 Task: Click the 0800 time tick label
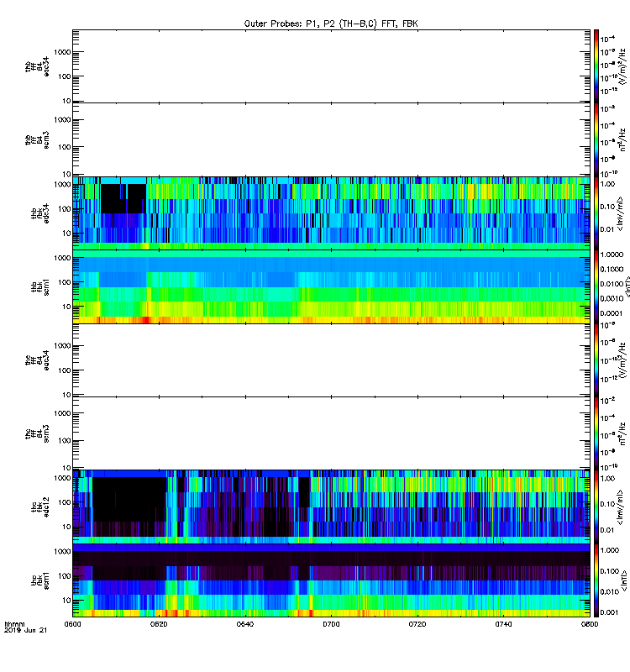click(x=590, y=624)
